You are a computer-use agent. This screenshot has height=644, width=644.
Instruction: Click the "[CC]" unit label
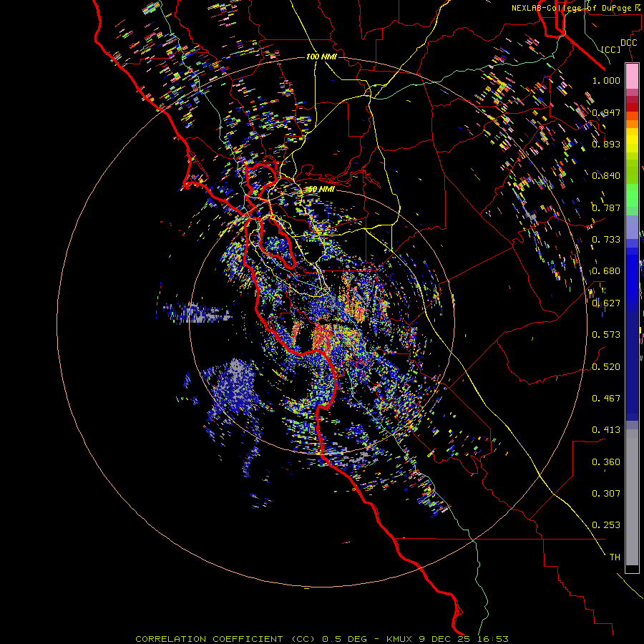click(611, 49)
